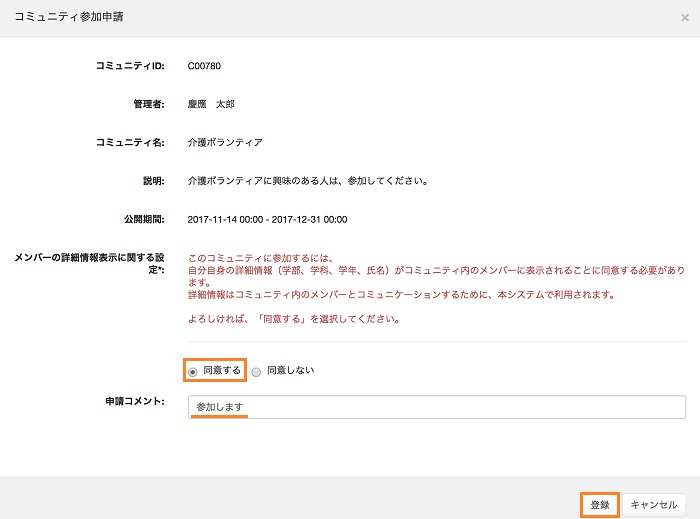Click the メンバーの詳細情報表示に関する設定 label
This screenshot has height=519, width=700.
pos(89,263)
